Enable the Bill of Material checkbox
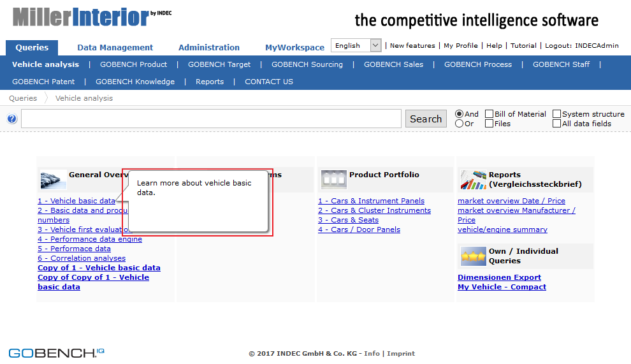This screenshot has height=364, width=631. pos(490,114)
